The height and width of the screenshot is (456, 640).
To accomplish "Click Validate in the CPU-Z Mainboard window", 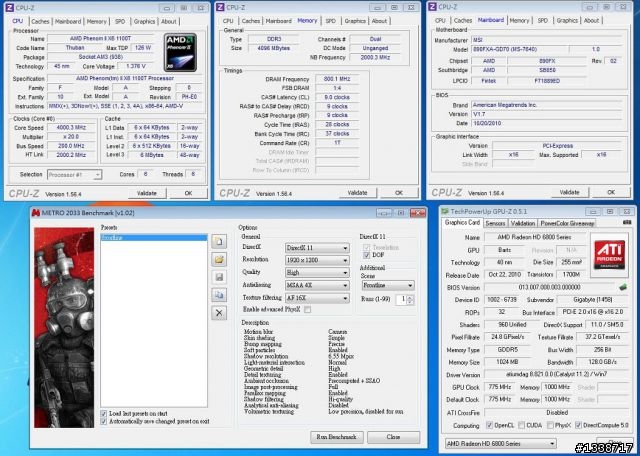I will (569, 192).
